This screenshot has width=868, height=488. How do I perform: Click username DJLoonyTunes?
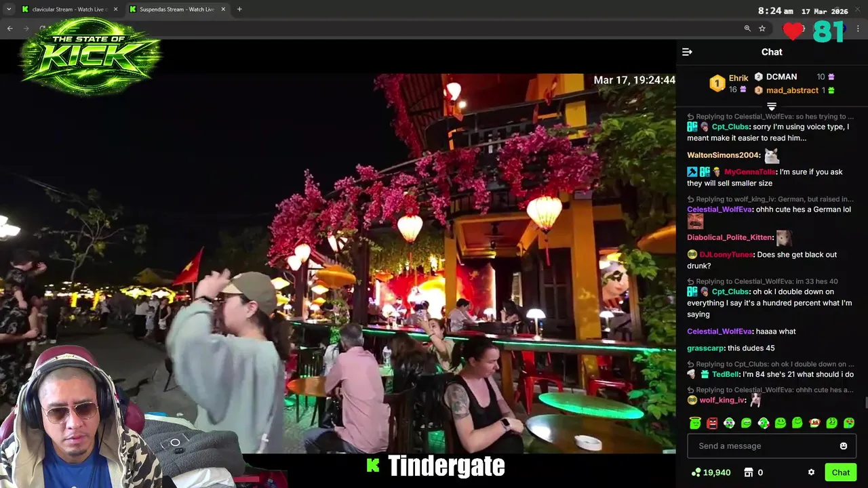pos(726,255)
